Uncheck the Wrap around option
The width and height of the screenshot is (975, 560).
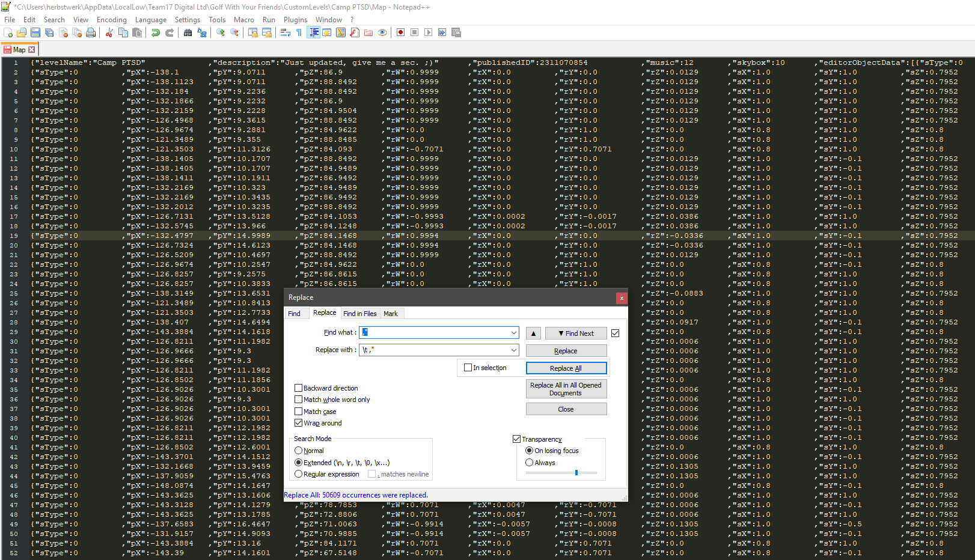[x=298, y=423]
